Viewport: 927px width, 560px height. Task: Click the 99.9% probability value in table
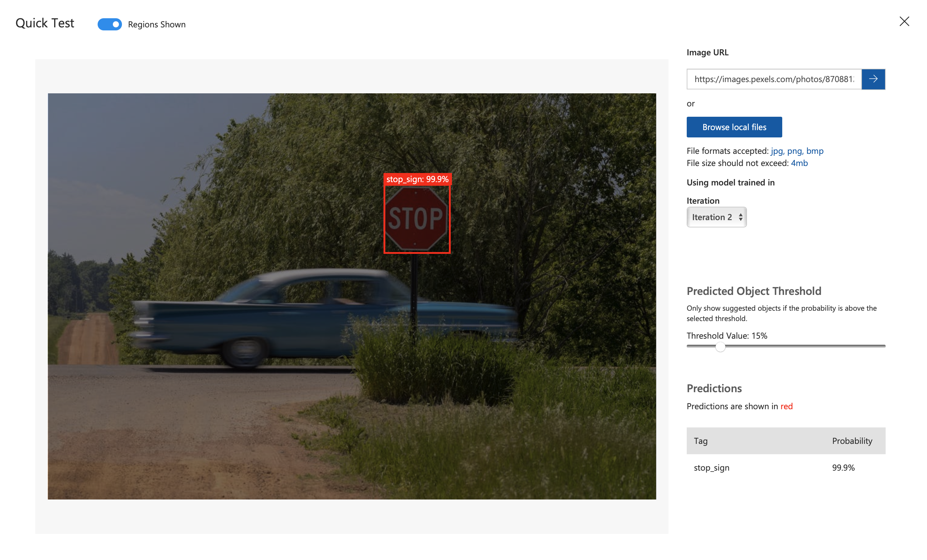pos(843,468)
